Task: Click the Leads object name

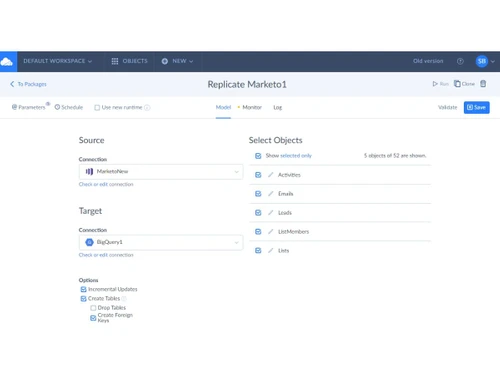Action: point(285,213)
